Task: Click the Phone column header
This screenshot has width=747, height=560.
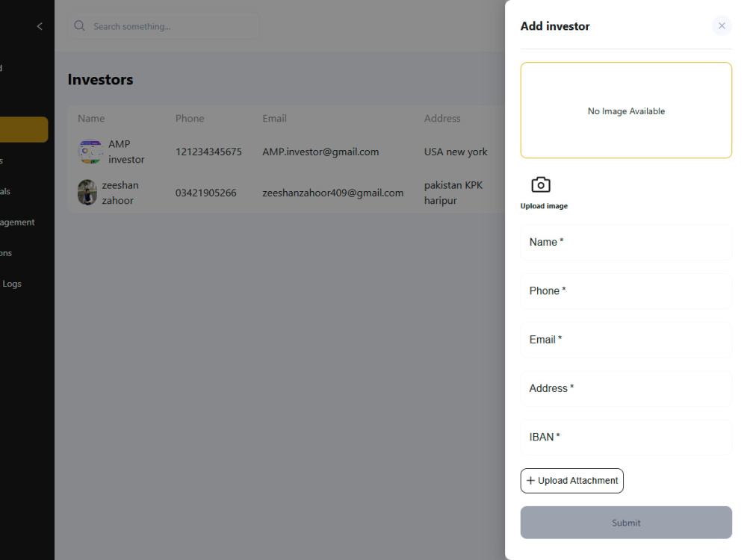Action: (x=190, y=118)
